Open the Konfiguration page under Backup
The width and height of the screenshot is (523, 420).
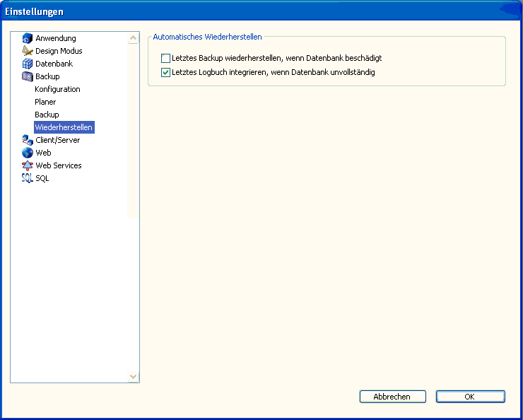click(57, 89)
